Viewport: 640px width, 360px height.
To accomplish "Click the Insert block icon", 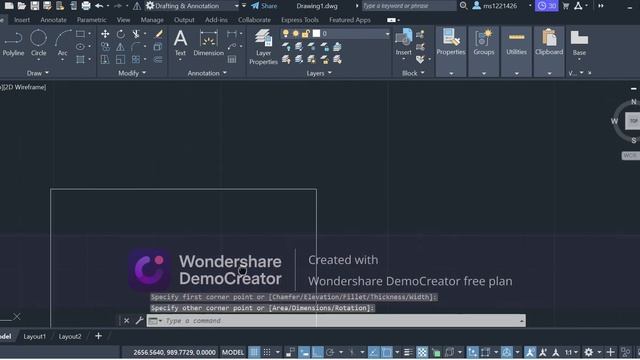I will (x=403, y=41).
